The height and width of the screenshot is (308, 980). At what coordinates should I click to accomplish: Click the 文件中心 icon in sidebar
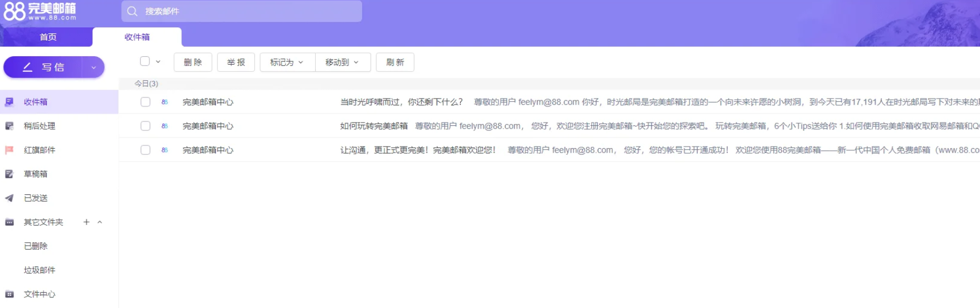9,294
